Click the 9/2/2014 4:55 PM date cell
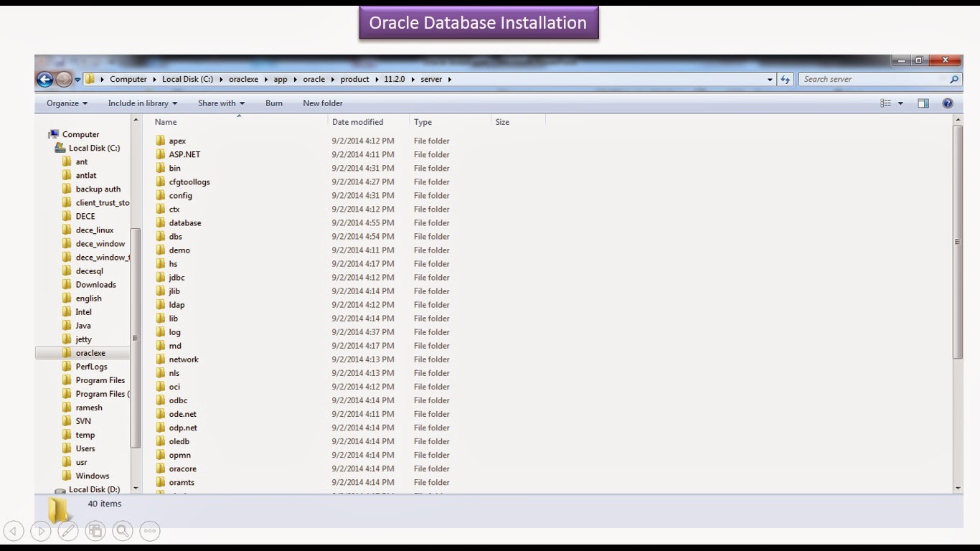980x551 pixels. 362,223
